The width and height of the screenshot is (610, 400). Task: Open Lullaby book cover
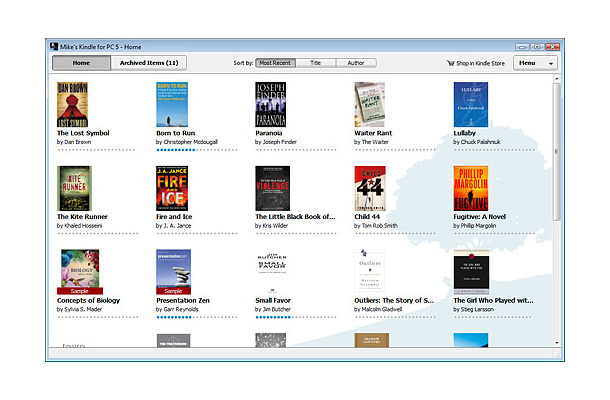pyautogui.click(x=471, y=104)
